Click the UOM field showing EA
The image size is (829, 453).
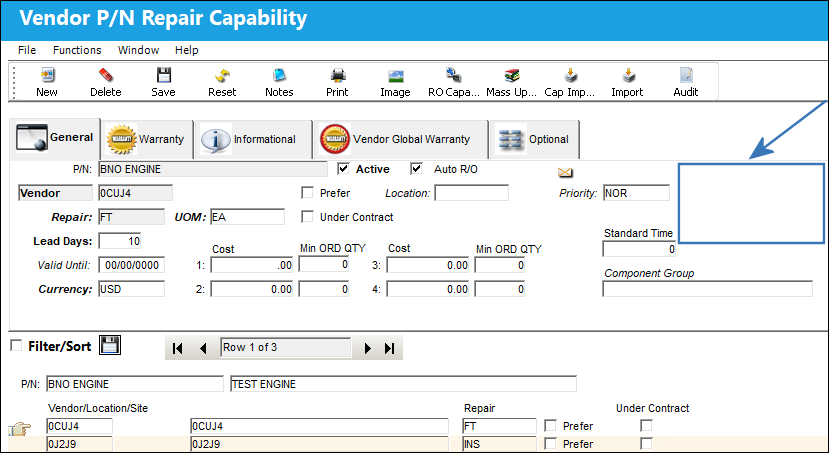tap(247, 217)
